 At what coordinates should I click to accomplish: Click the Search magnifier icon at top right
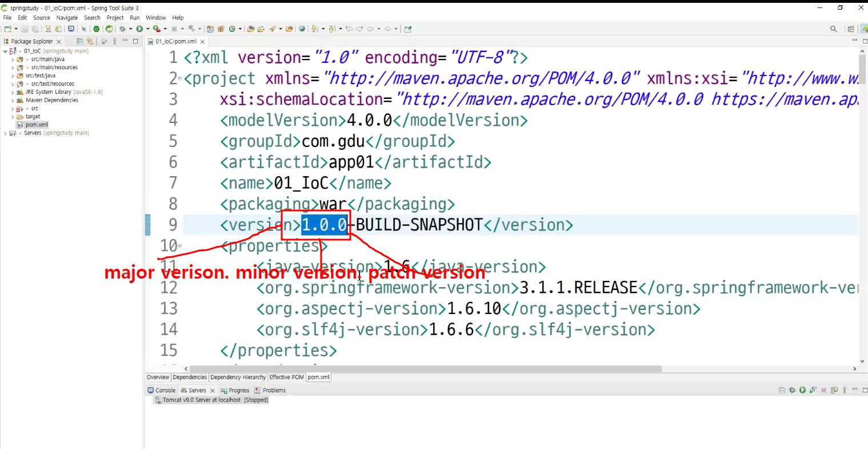pos(834,29)
